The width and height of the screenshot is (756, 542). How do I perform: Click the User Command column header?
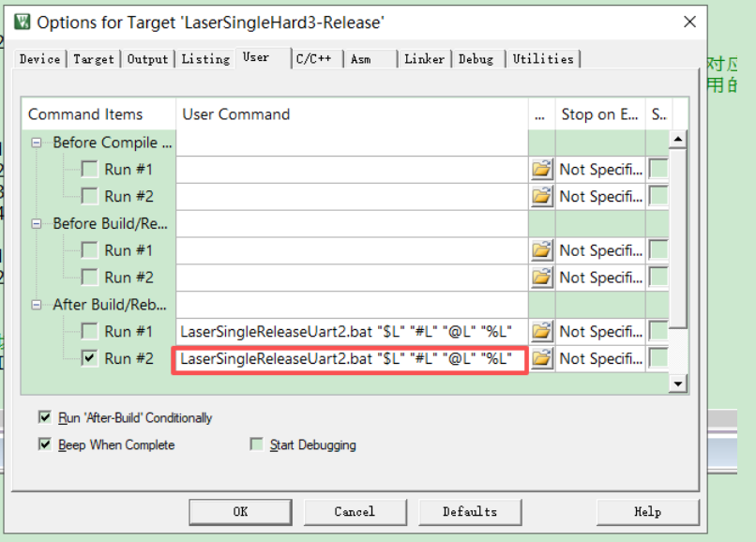coord(353,114)
